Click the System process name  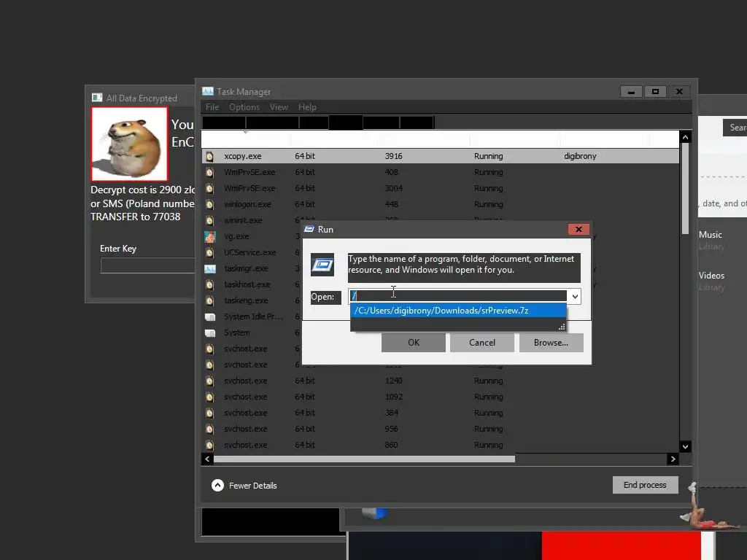pyautogui.click(x=237, y=332)
